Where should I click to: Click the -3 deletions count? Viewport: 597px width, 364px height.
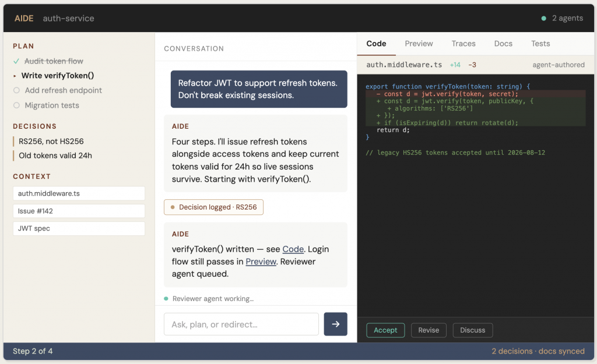pos(472,65)
